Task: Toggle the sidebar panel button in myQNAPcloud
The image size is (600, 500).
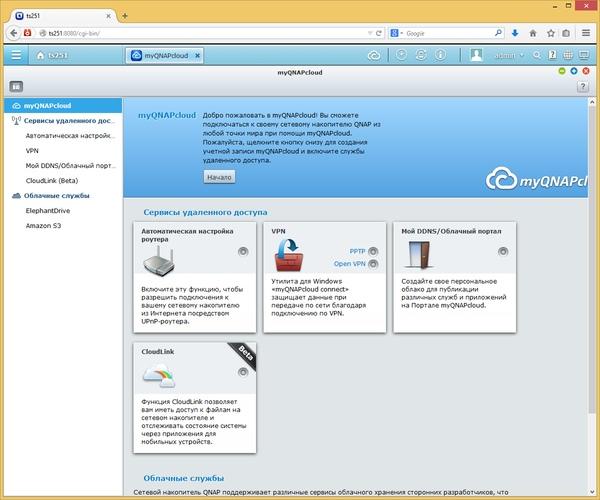Action: click(16, 86)
